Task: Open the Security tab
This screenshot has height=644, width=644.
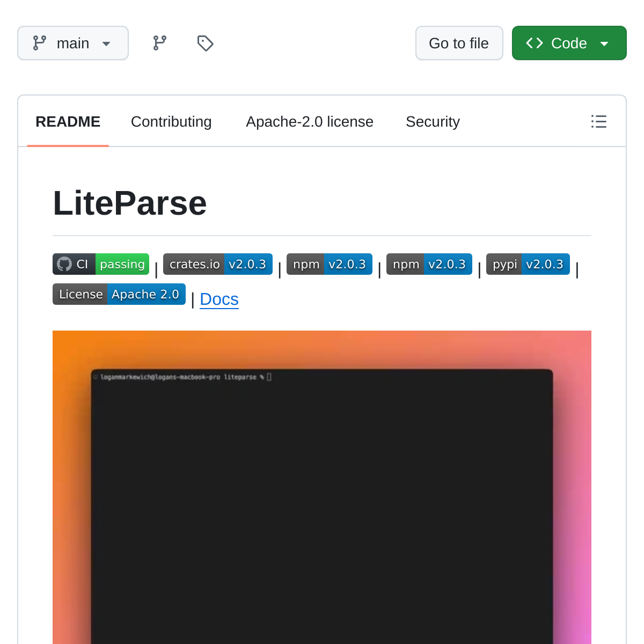Action: [x=433, y=122]
